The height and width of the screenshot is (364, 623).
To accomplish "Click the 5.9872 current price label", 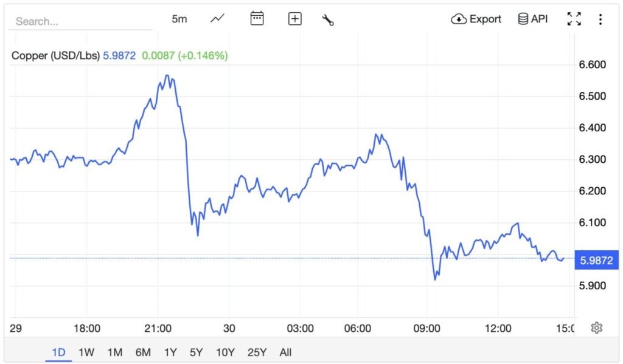I will pyautogui.click(x=596, y=261).
